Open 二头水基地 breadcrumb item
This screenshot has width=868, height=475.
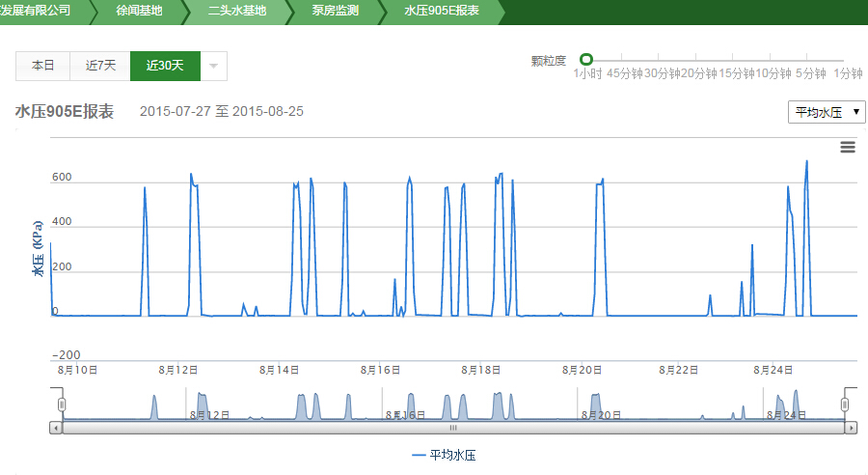236,12
